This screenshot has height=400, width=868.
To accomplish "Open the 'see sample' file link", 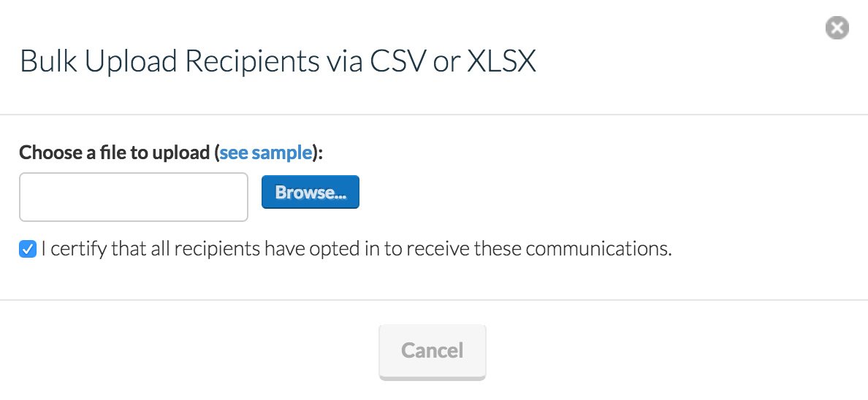I will coord(266,153).
